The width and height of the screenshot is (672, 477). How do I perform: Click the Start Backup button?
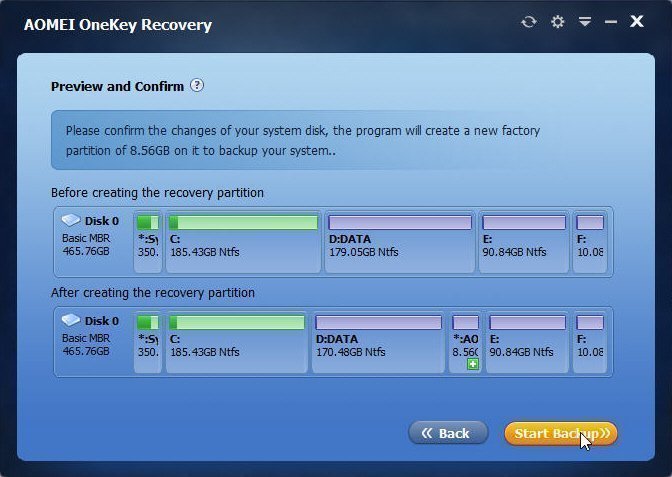click(561, 433)
